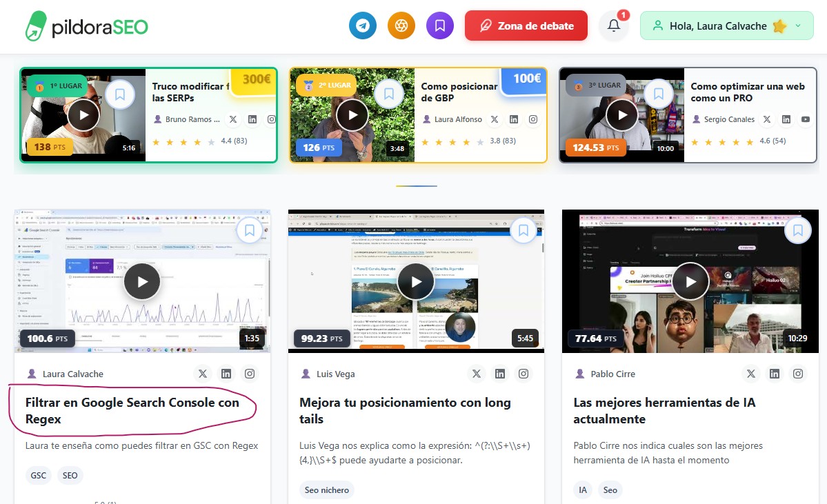
Task: Play the herramientas de IA video
Action: pyautogui.click(x=690, y=281)
